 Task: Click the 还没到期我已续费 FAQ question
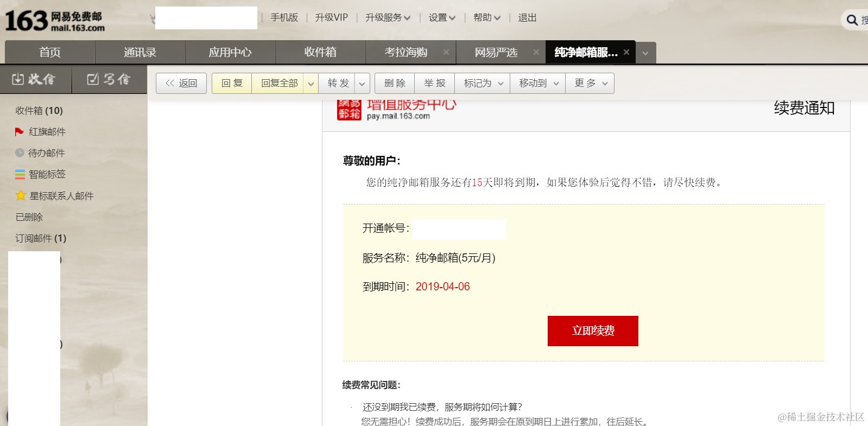pos(442,407)
